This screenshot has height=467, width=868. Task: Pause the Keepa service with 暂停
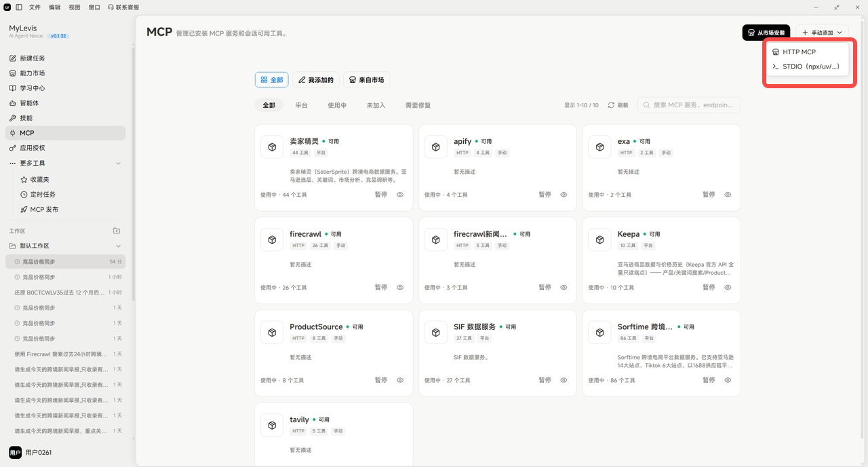(709, 288)
